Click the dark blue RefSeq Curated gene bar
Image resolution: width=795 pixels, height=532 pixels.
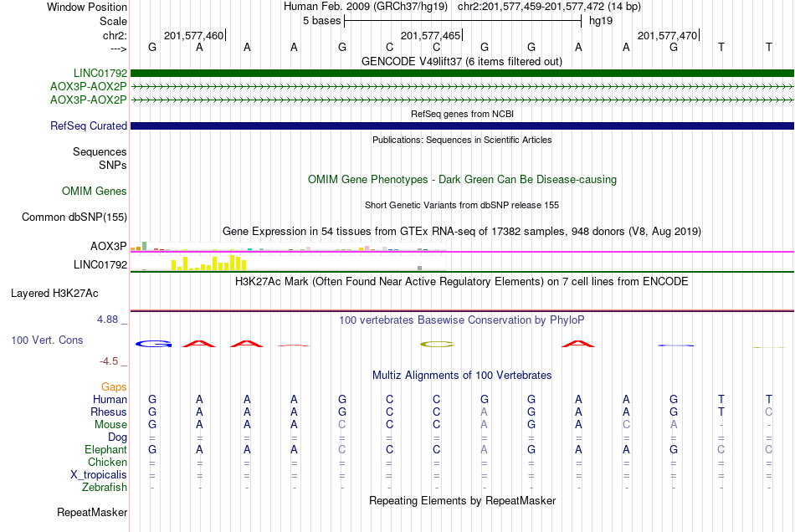[462, 125]
